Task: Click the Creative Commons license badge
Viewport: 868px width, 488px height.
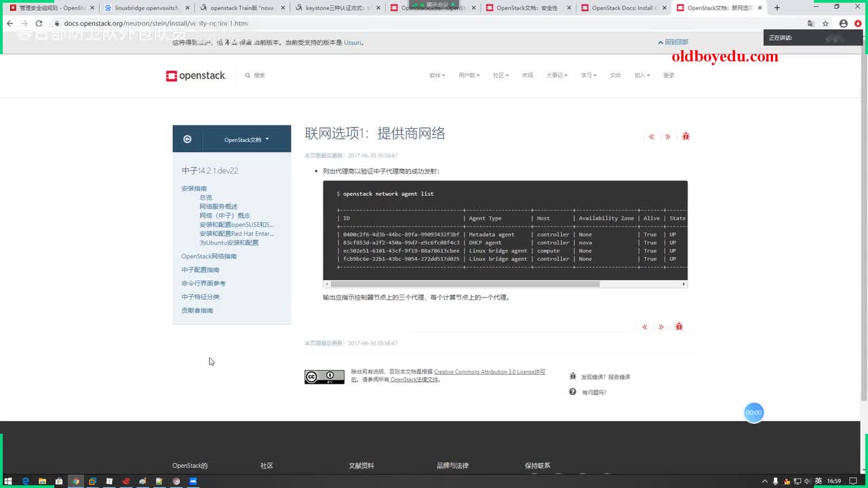Action: (324, 377)
